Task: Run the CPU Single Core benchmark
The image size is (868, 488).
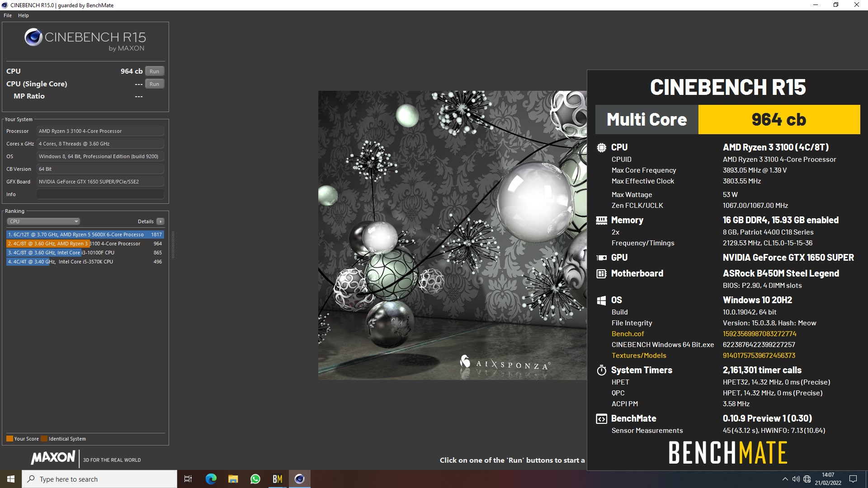Action: [154, 84]
